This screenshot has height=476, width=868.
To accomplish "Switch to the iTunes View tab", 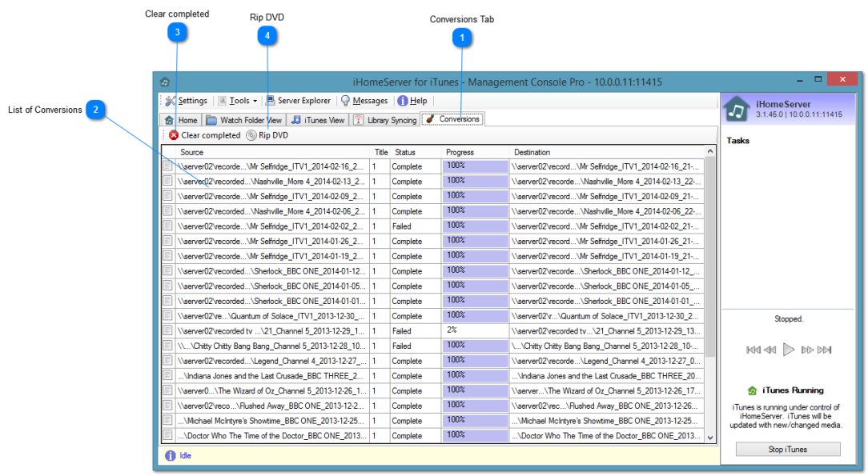I will [319, 120].
